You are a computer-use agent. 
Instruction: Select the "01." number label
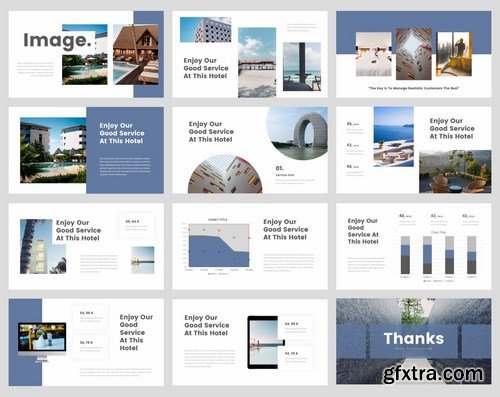click(x=279, y=168)
